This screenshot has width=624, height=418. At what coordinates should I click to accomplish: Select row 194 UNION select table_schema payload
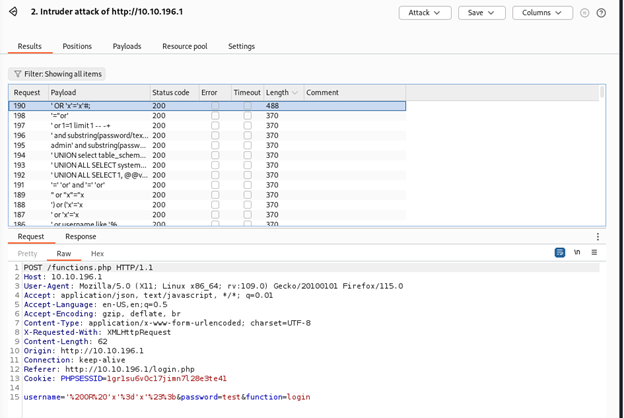pos(207,155)
